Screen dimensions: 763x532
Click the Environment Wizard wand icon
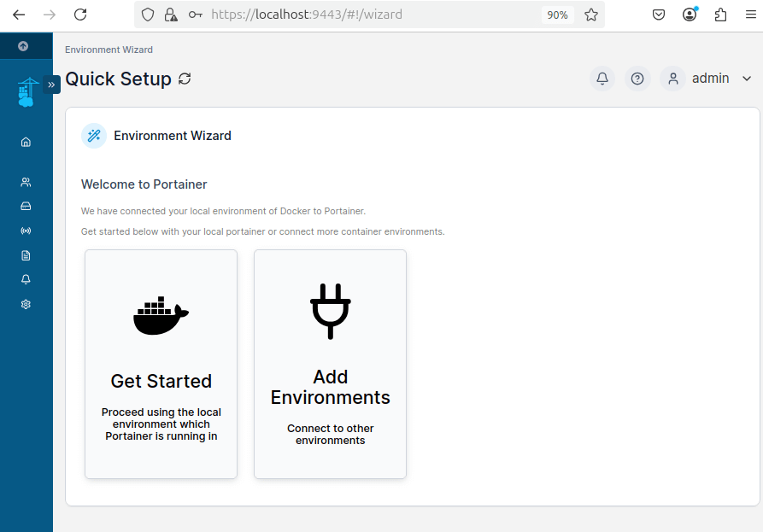(94, 136)
